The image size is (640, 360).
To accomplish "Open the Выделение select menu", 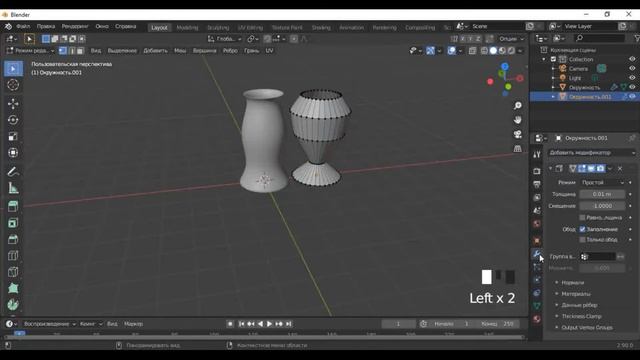I will pos(122,51).
